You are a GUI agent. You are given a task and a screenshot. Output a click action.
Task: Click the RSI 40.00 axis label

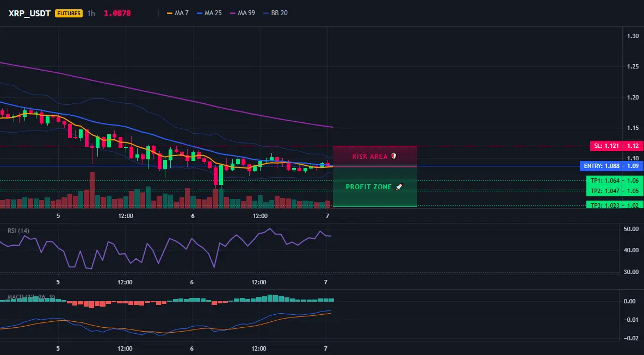tap(631, 250)
